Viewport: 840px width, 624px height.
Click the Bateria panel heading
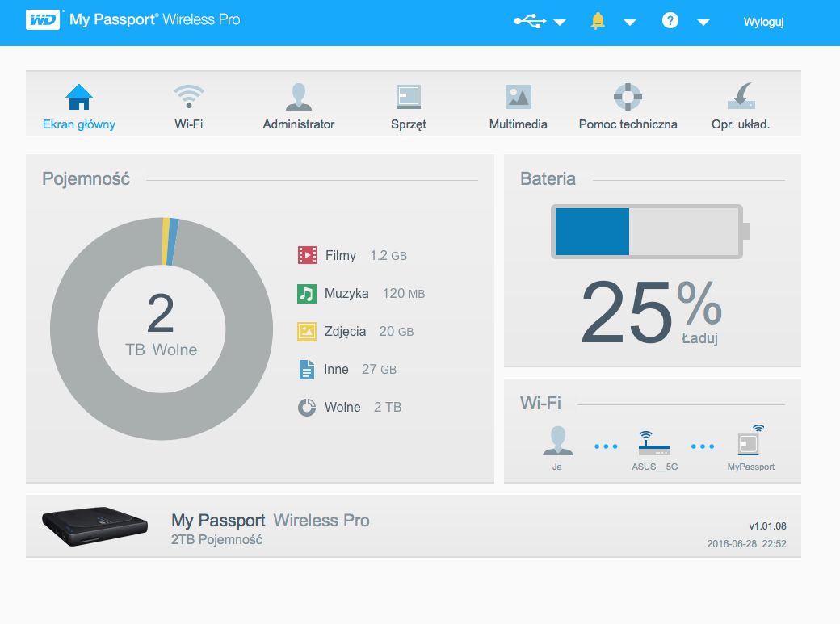(548, 179)
